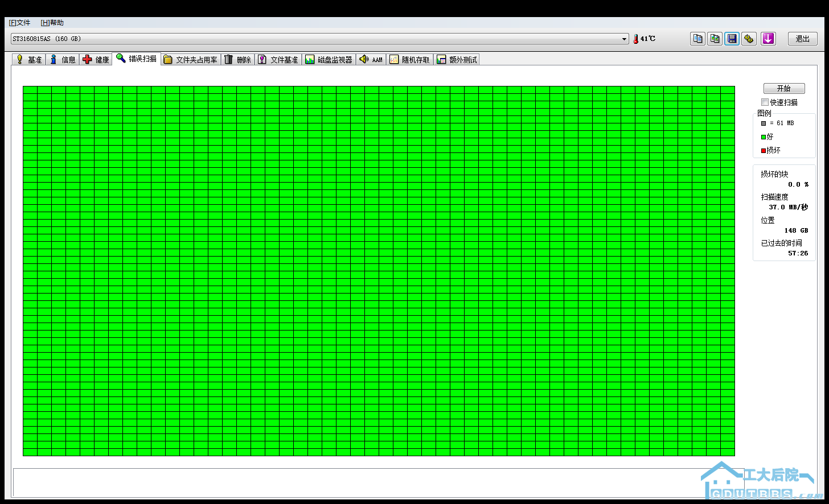Open the 额外测试 extra tests tab
The width and height of the screenshot is (829, 504).
coord(457,60)
